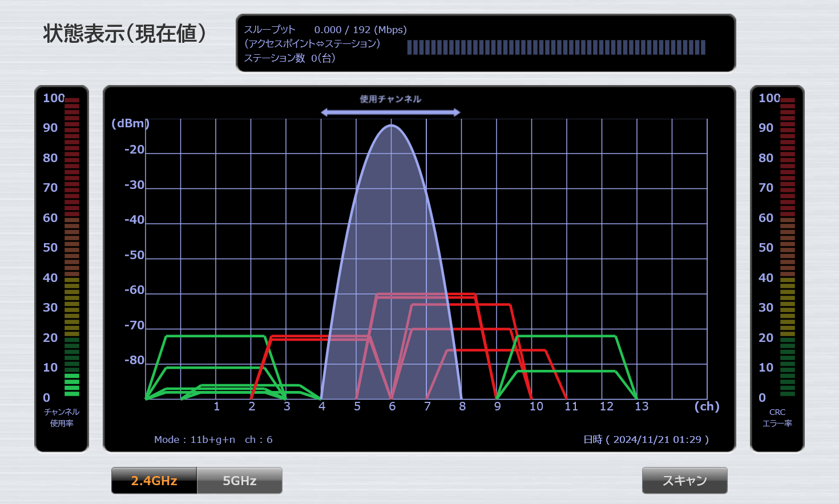Screen dimensions: 839x504
Task: Click the 使用チャンネル double-headed arrow indicator
Action: pos(390,112)
